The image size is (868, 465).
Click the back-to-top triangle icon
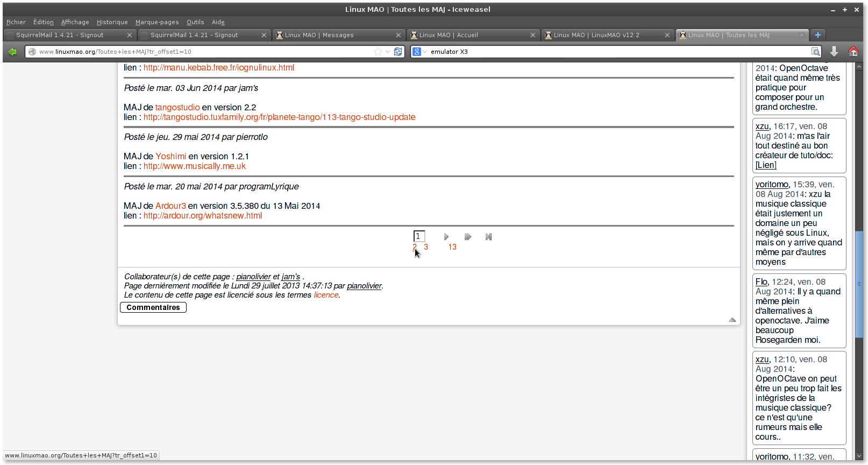point(732,320)
